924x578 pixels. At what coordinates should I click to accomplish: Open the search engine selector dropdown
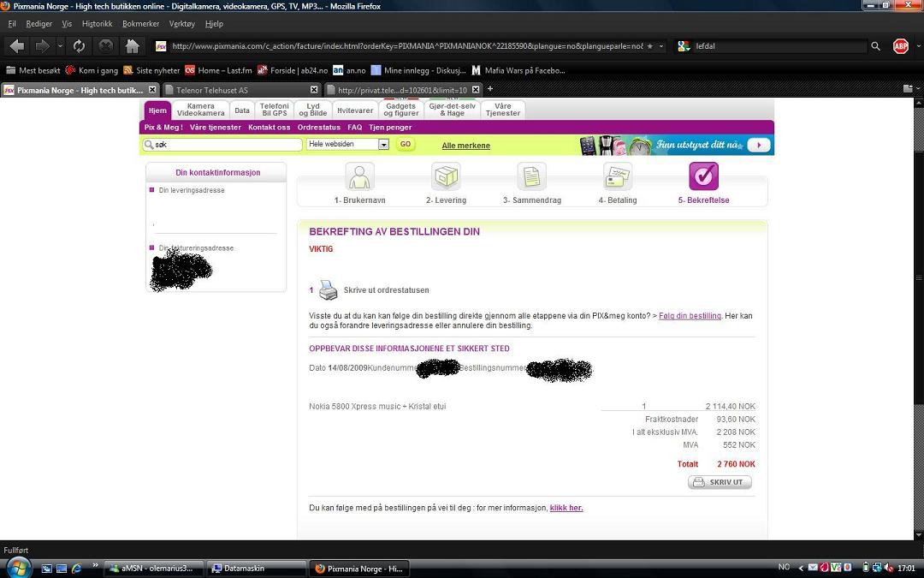pos(684,46)
